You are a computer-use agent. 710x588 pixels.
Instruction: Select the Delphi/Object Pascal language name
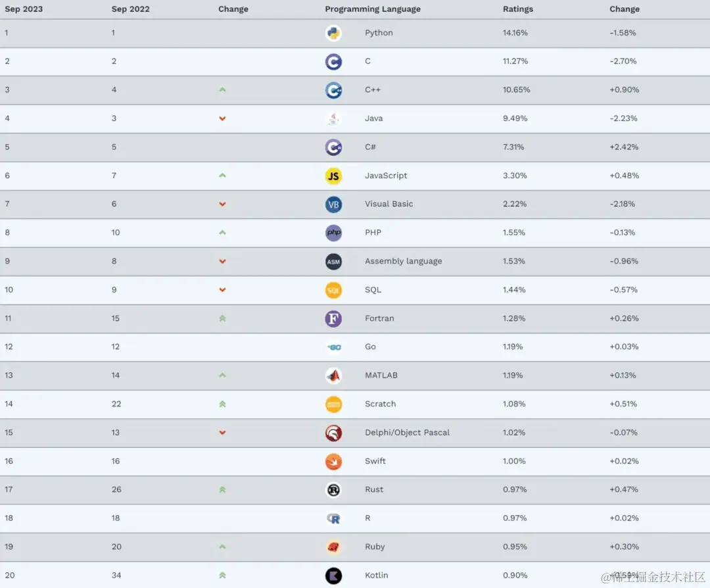tap(407, 433)
